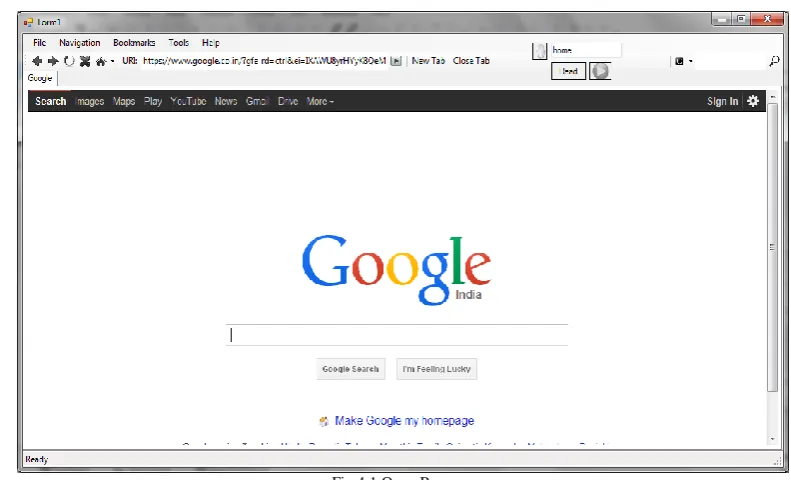Click the Go button next to URL field
This screenshot has height=480, width=791.
(x=396, y=61)
